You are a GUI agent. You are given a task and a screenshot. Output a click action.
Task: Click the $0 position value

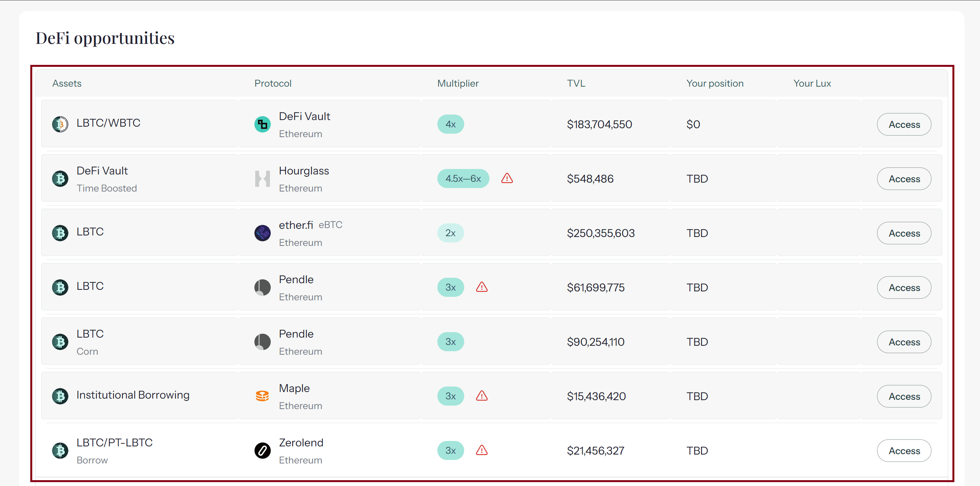[x=693, y=124]
